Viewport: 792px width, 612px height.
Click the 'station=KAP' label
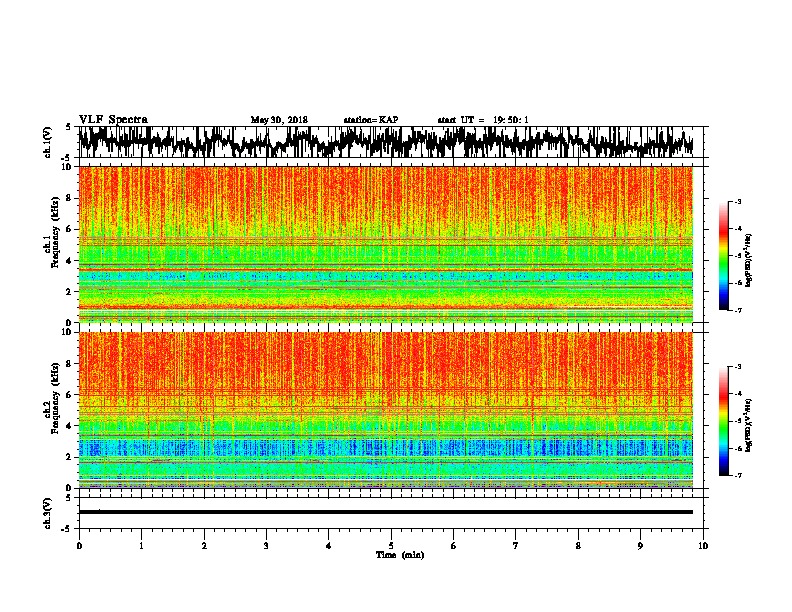[371, 120]
